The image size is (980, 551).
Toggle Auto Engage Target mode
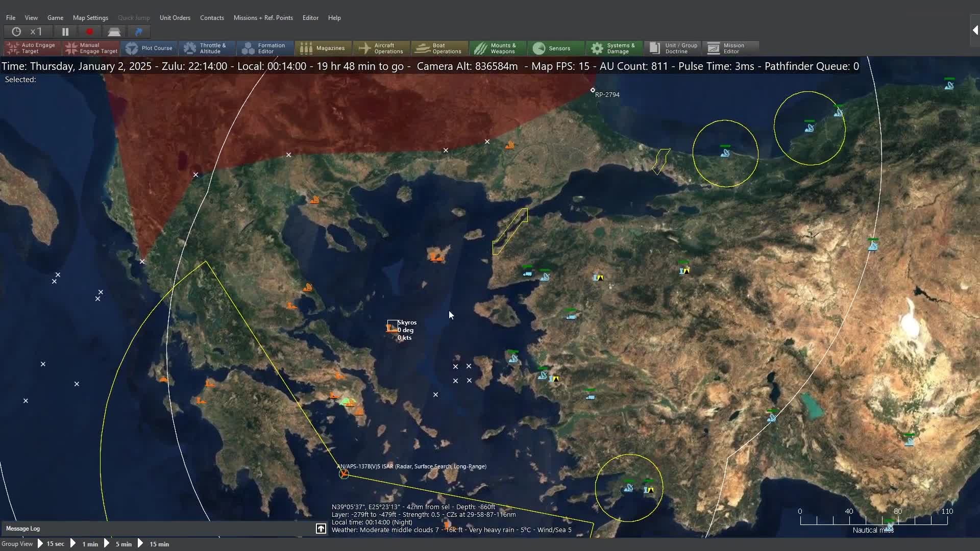click(32, 48)
